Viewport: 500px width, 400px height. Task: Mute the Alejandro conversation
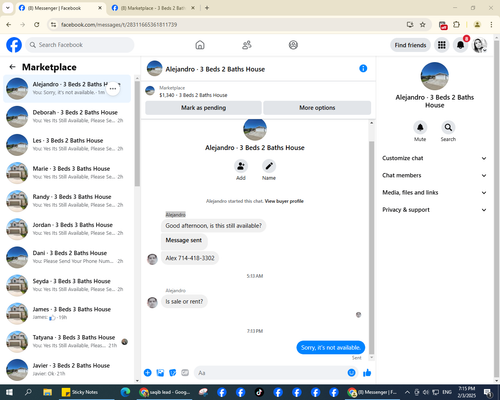coord(420,127)
